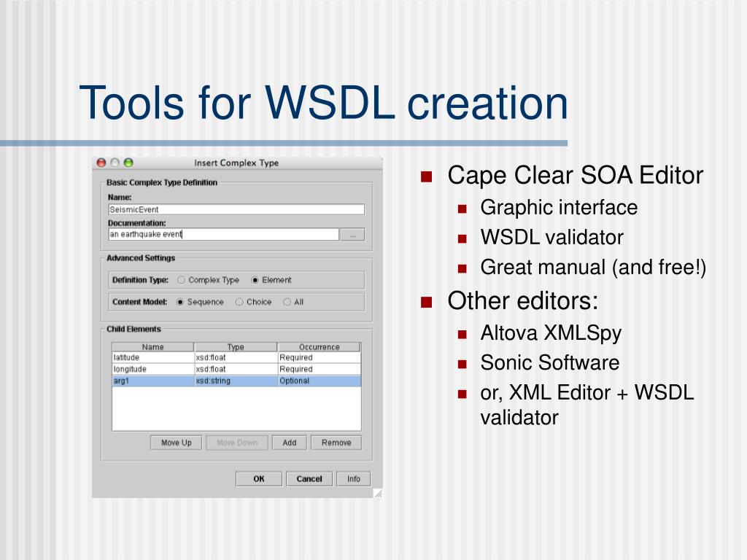This screenshot has height=560, width=747.
Task: Open the documentation ellipsis browse button
Action: [x=352, y=235]
